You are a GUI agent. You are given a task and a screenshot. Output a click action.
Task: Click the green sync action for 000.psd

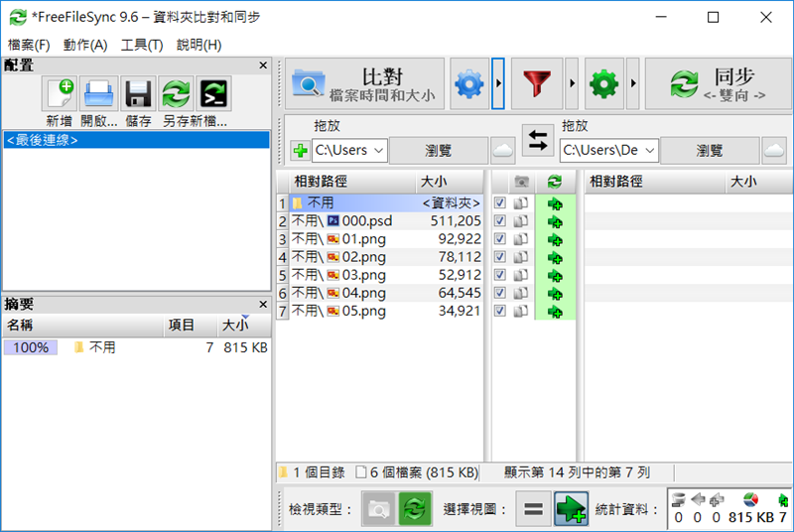555,222
